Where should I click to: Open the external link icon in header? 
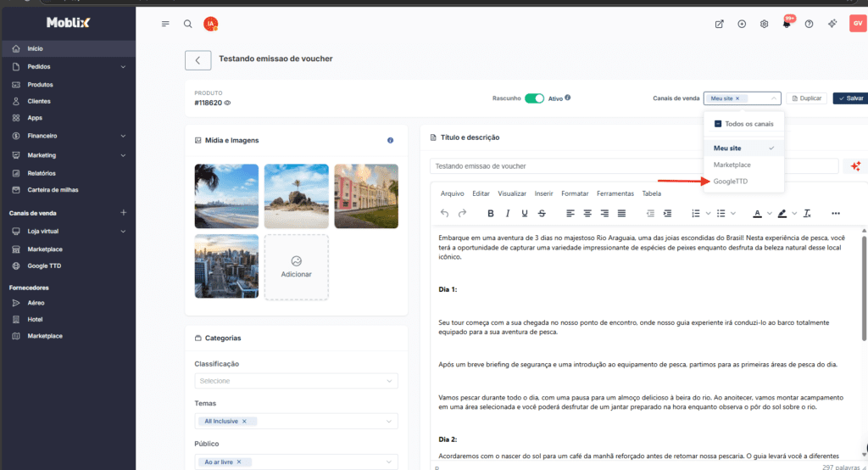click(719, 24)
